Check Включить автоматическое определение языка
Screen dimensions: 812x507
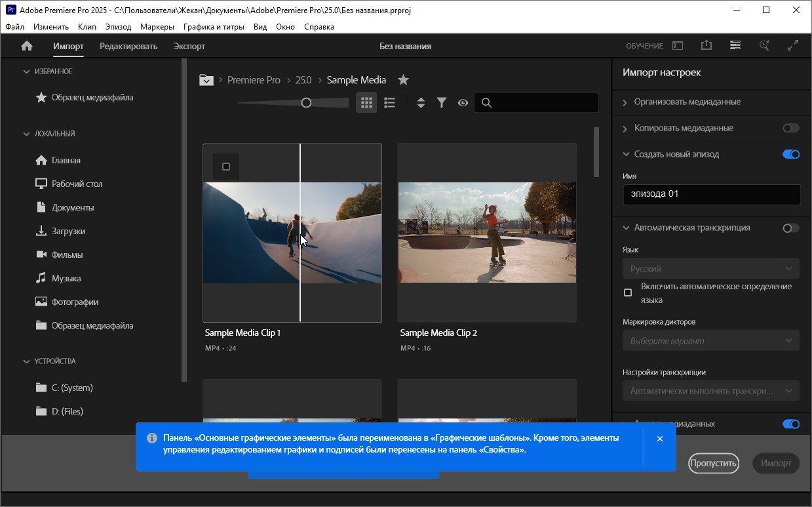point(628,293)
